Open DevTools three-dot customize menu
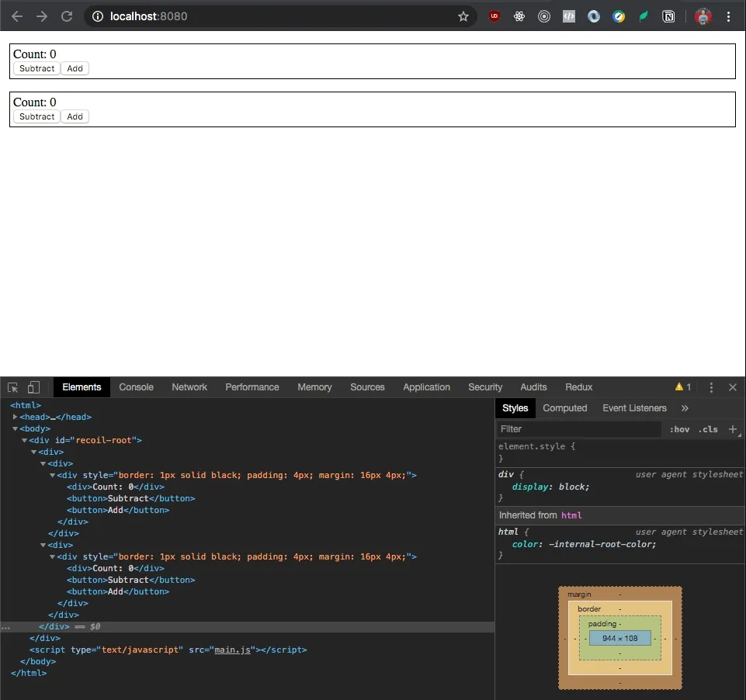The width and height of the screenshot is (746, 700). pyautogui.click(x=711, y=387)
